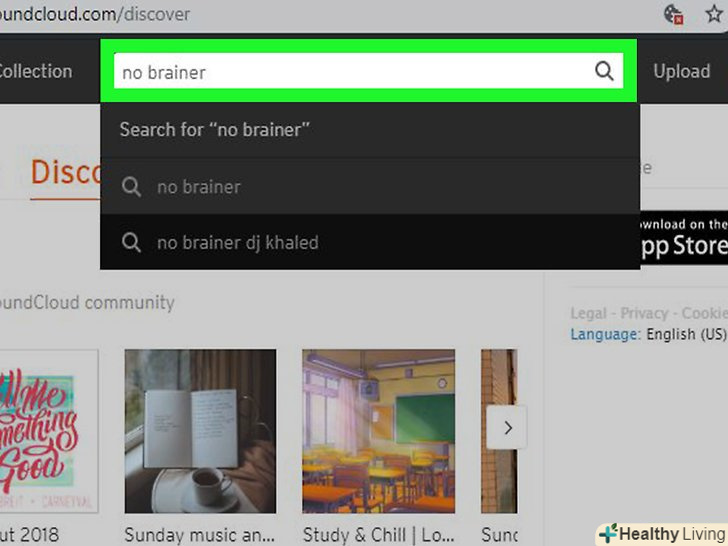Screen dimensions: 728x546
Task: Open the Privacy link
Action: tap(644, 313)
